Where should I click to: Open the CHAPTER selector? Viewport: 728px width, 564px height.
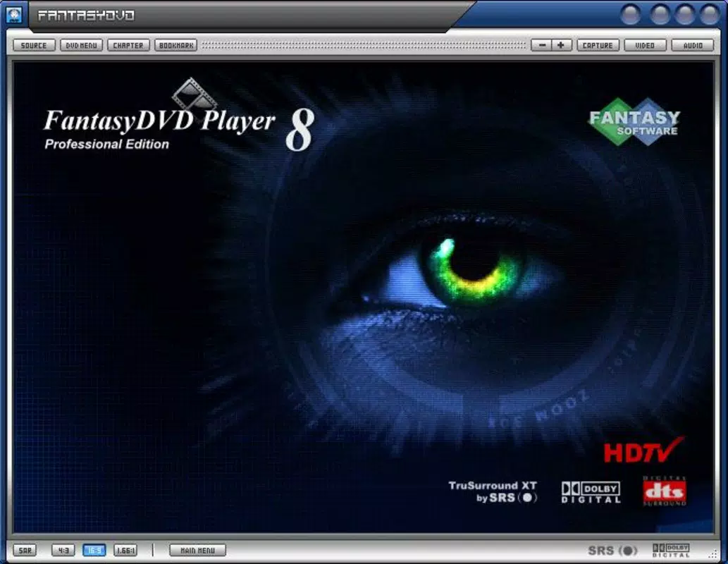click(x=128, y=46)
